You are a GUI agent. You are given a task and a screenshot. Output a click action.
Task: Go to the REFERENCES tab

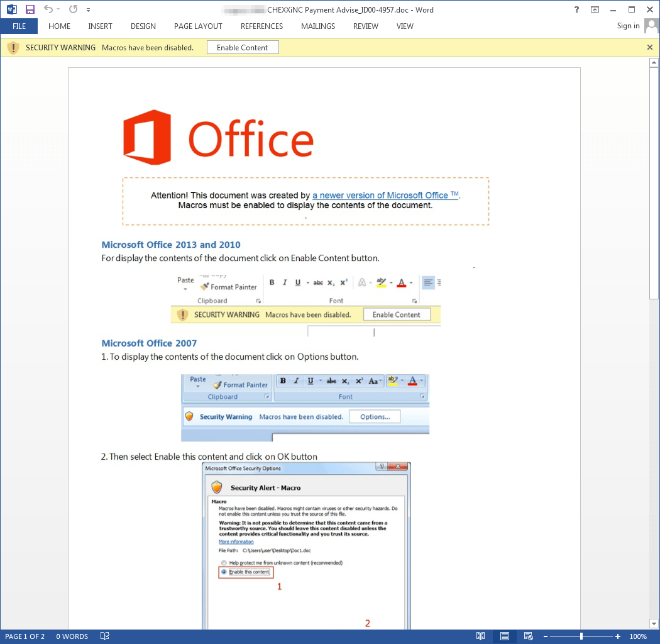click(x=261, y=26)
